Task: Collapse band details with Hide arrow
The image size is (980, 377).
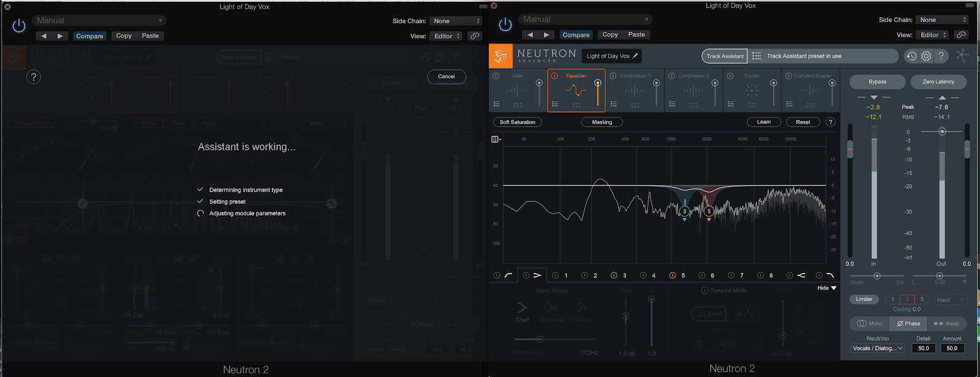Action: [x=827, y=288]
